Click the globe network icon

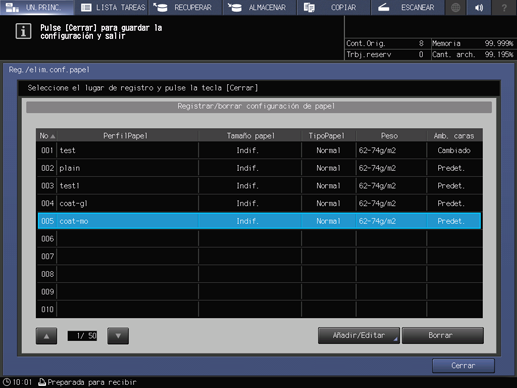coord(455,7)
